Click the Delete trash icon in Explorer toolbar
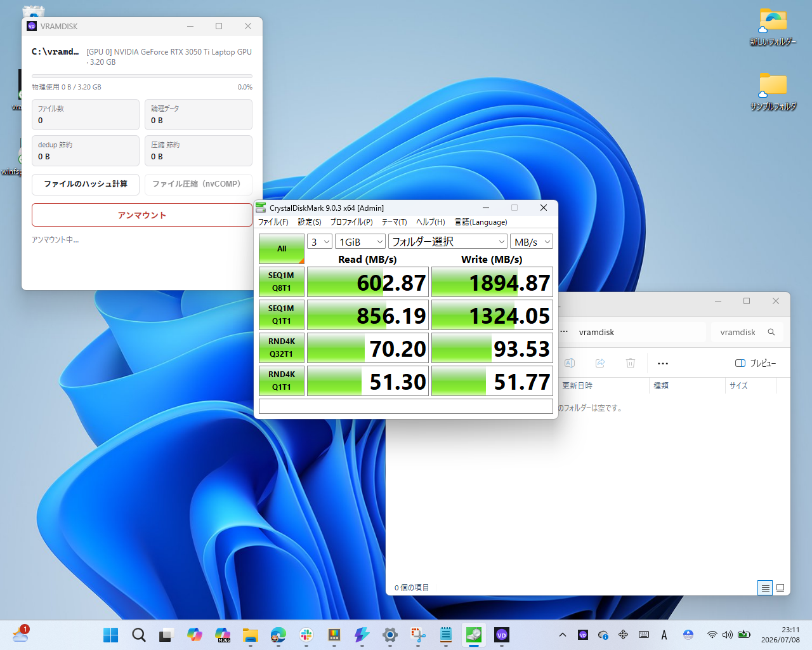Image resolution: width=812 pixels, height=650 pixels. pos(631,363)
